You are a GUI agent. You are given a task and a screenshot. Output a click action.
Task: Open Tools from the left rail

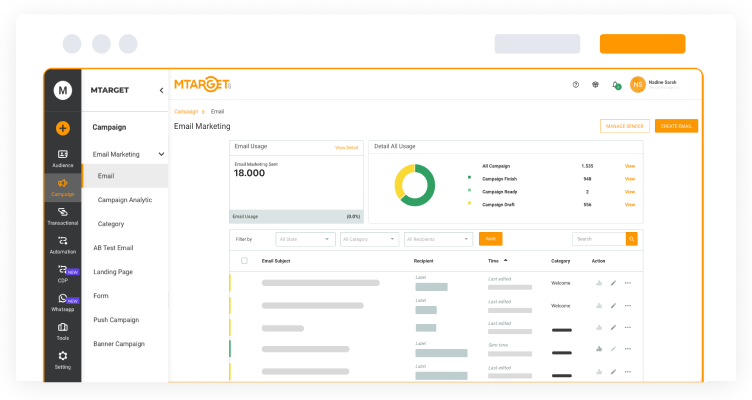(x=63, y=330)
